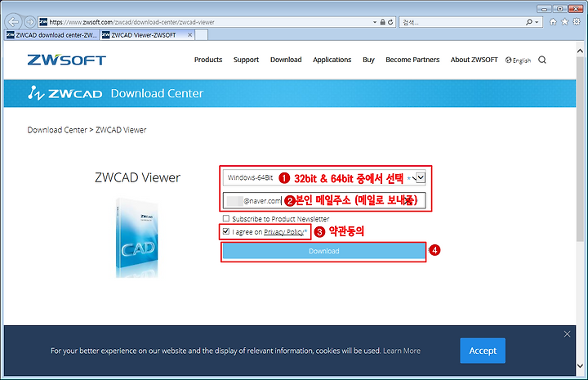Open Become Partners menu

tap(412, 60)
